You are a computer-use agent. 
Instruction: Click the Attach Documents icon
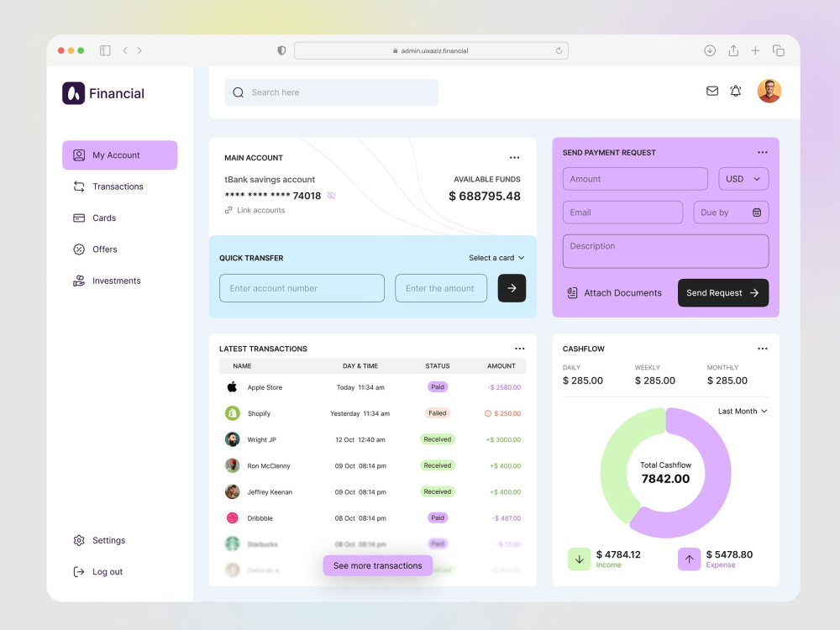pos(572,292)
